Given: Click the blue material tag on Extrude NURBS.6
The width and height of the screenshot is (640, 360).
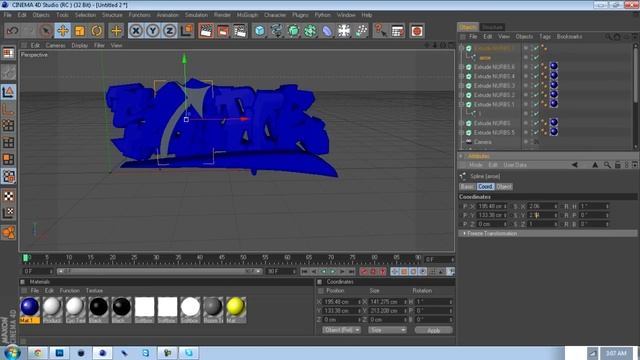Looking at the screenshot, I should tap(553, 66).
